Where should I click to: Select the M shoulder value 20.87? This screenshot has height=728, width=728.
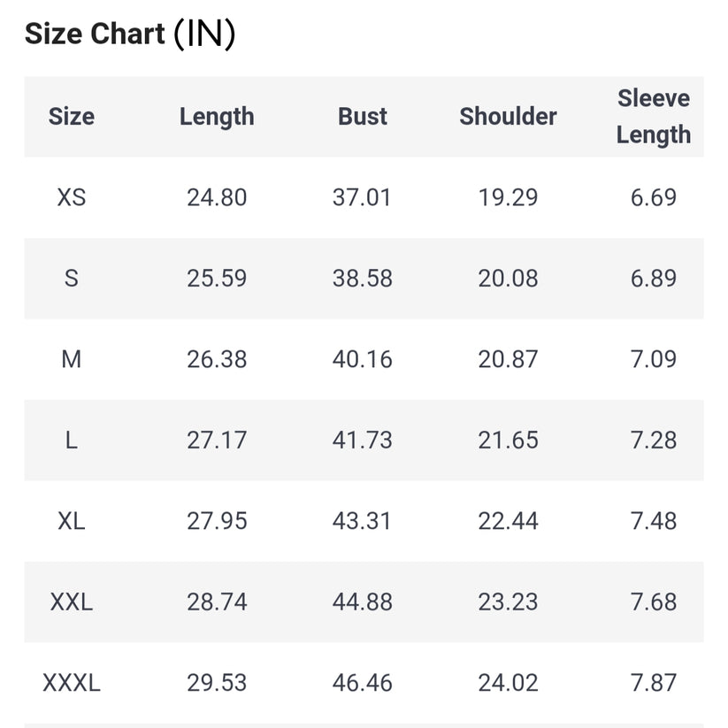tap(508, 359)
